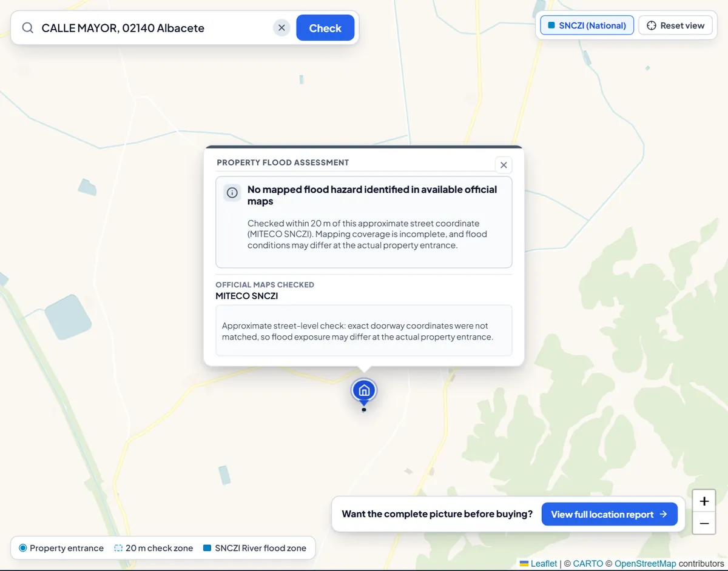Click Want the complete picture before buying?
Viewport: 728px width, 571px height.
[437, 514]
